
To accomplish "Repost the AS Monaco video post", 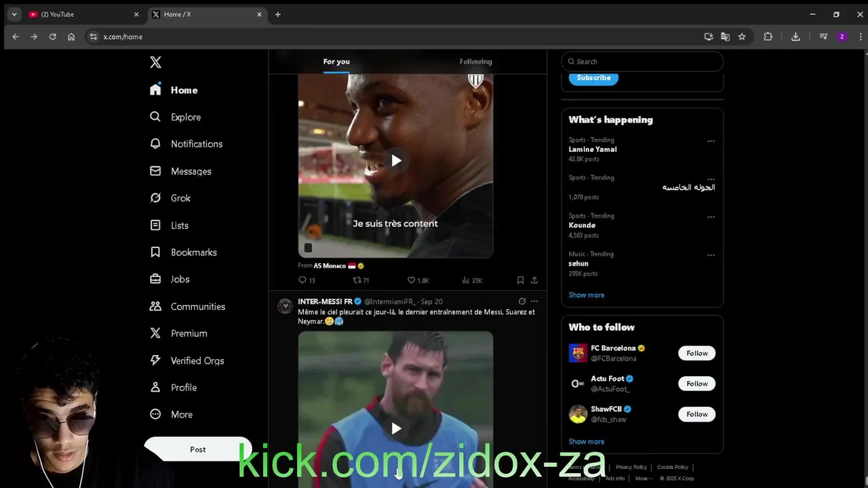I will coord(361,280).
